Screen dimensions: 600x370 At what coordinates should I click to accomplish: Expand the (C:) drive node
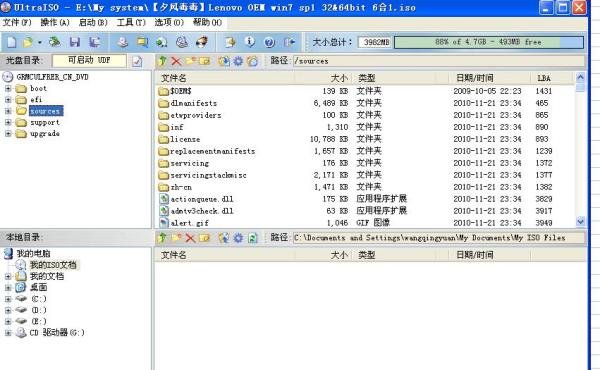click(8, 298)
